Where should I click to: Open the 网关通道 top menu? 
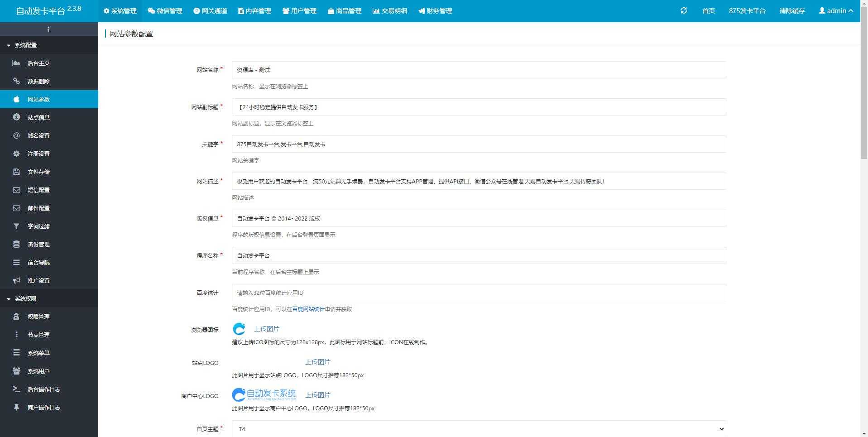tap(210, 10)
